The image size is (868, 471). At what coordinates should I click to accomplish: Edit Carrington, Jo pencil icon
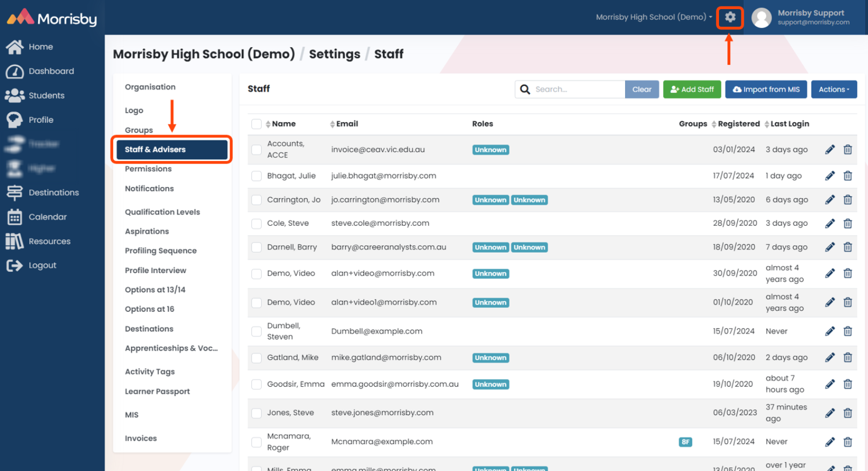830,200
